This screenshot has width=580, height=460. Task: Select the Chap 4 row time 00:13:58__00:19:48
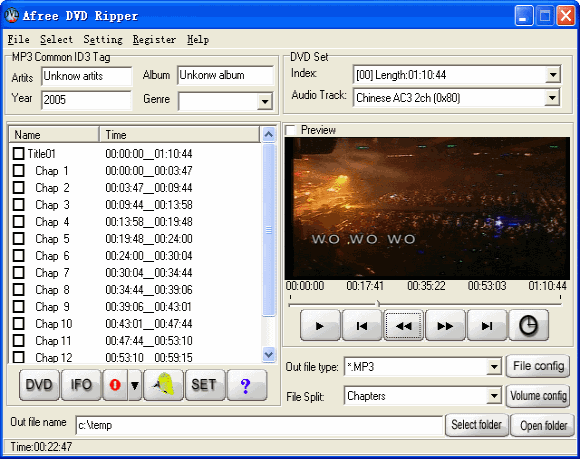[x=149, y=222]
